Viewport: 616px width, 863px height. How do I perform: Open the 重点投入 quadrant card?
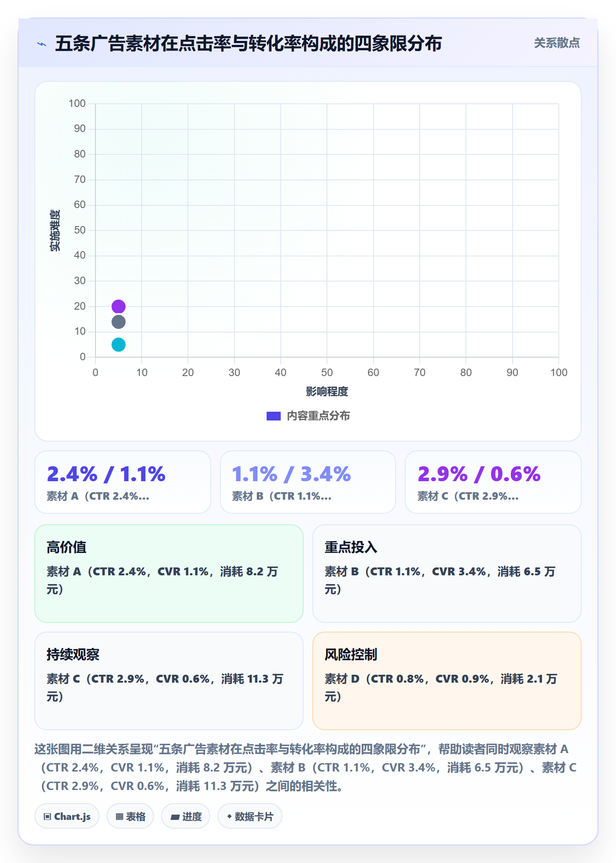tap(447, 574)
